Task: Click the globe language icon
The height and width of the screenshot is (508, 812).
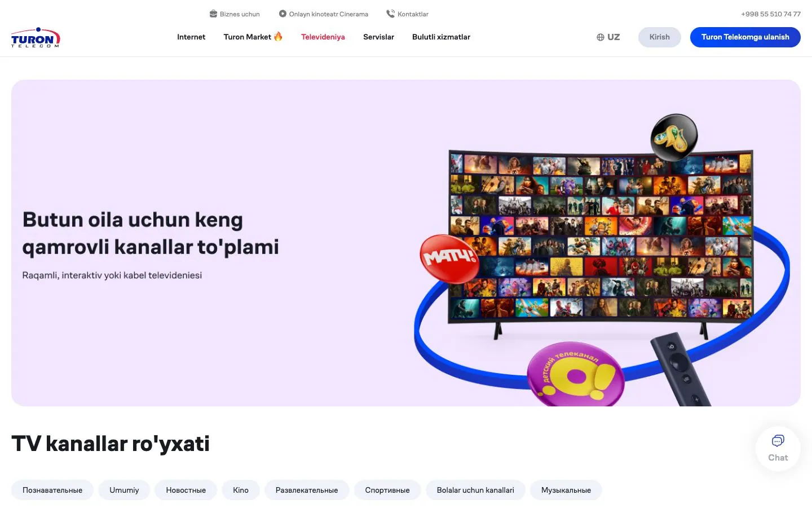Action: (x=601, y=37)
